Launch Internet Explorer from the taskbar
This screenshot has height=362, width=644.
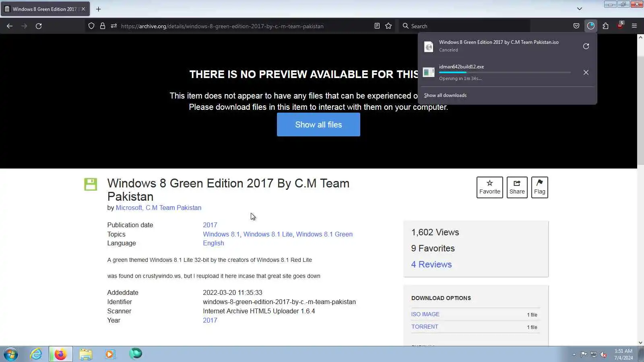(36, 354)
